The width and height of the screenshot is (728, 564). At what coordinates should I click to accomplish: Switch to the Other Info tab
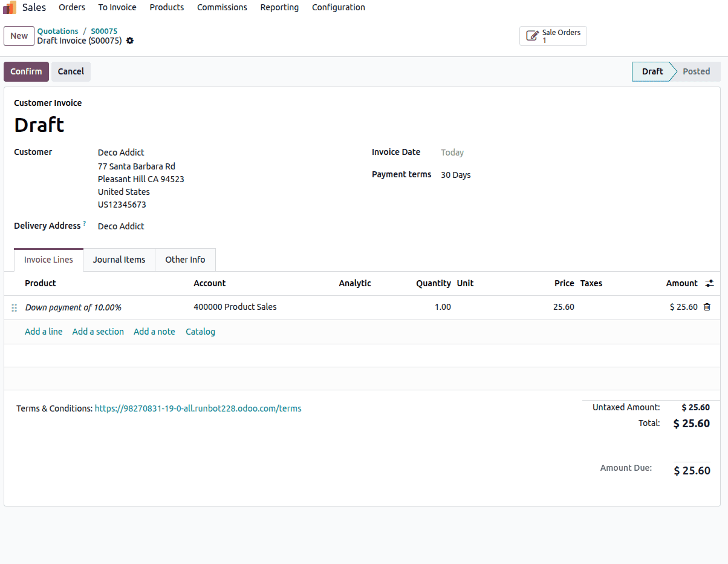[x=185, y=260]
